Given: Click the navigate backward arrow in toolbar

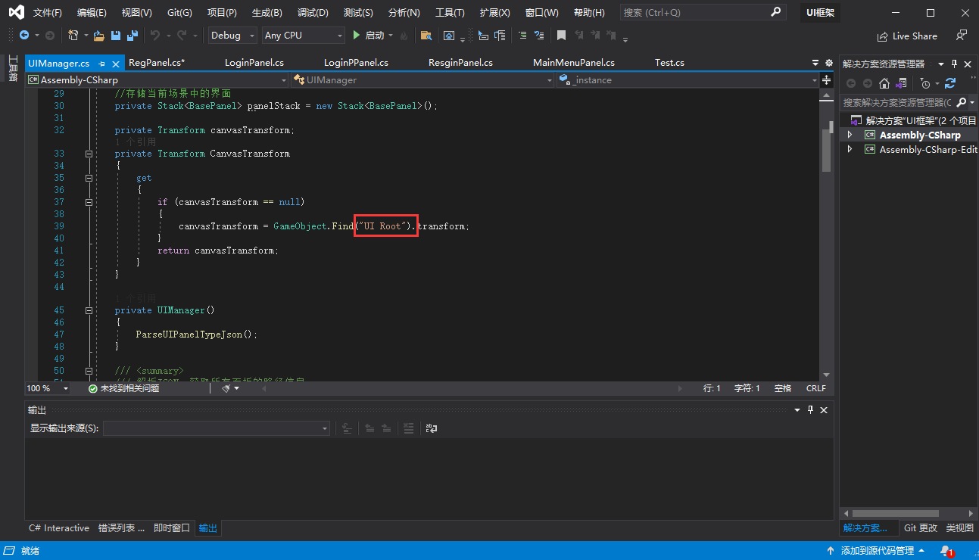Looking at the screenshot, I should 24,36.
